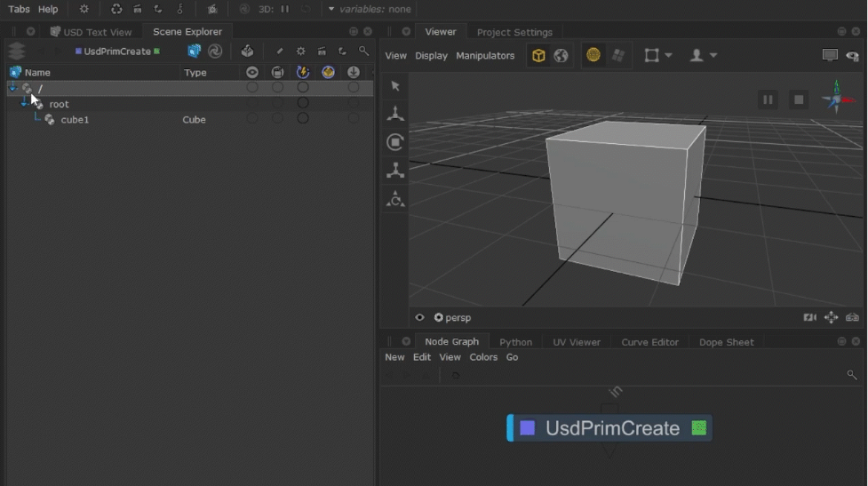868x486 pixels.
Task: Switch to the Project Settings tab
Action: point(514,32)
